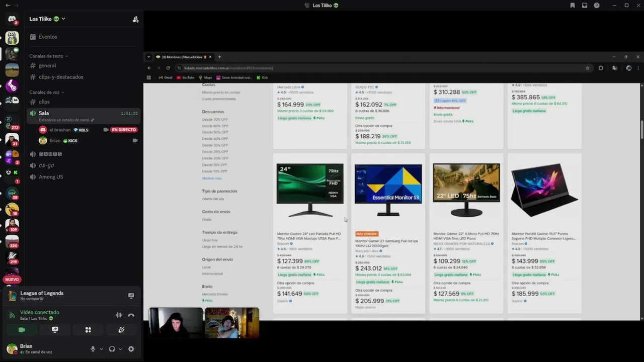Open Discord inbox icon in title bar
The height and width of the screenshot is (362, 644).
pos(584,6)
